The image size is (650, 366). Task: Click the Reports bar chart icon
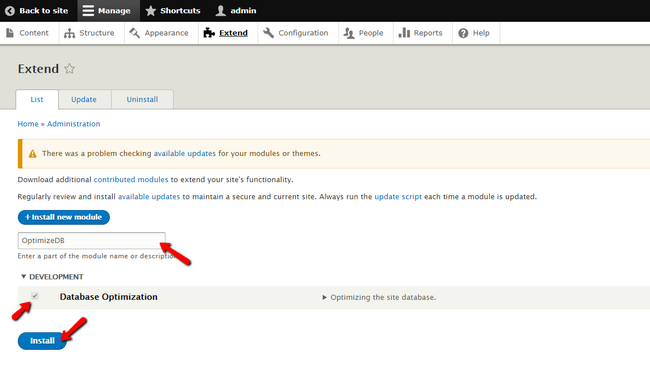pos(404,33)
